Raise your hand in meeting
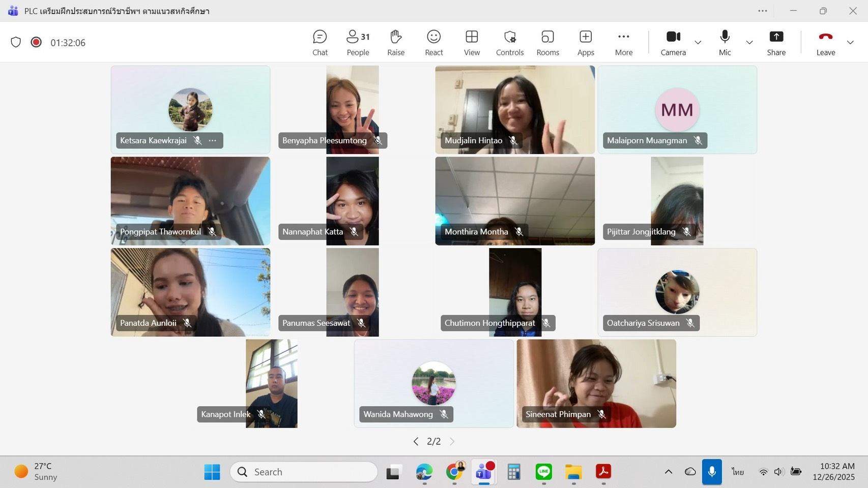Viewport: 868px width, 488px height. pyautogui.click(x=395, y=43)
